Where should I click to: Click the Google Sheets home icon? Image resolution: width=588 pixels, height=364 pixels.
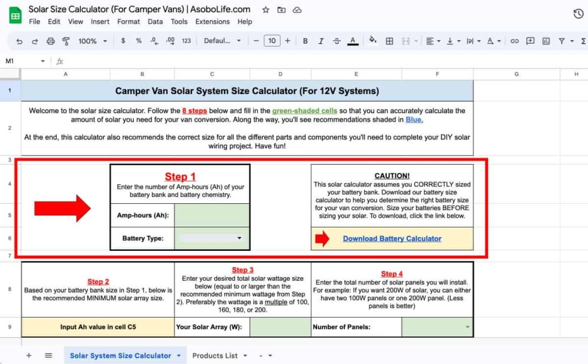click(x=15, y=16)
